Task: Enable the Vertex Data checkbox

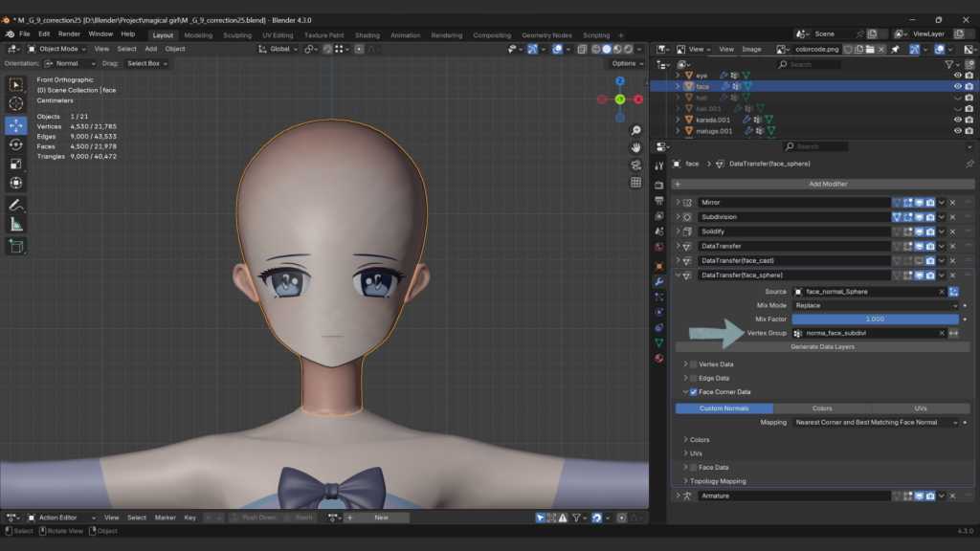Action: [x=692, y=364]
